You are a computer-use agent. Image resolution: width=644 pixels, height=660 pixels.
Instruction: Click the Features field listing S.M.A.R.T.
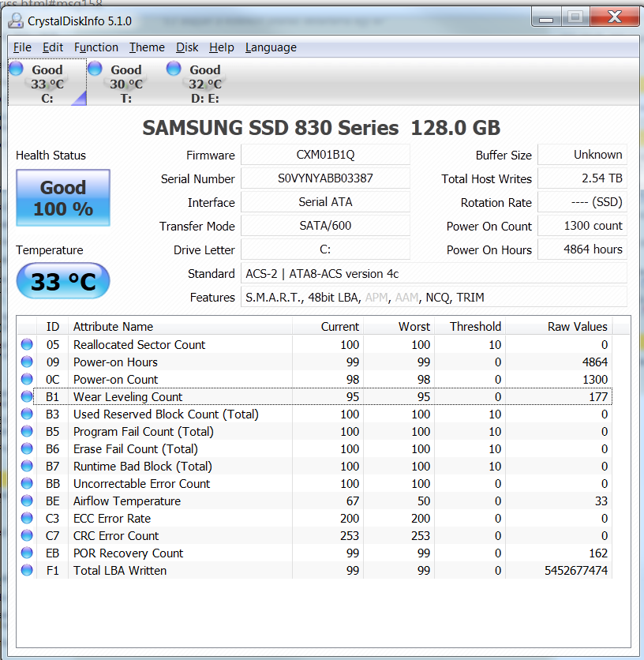tap(434, 297)
